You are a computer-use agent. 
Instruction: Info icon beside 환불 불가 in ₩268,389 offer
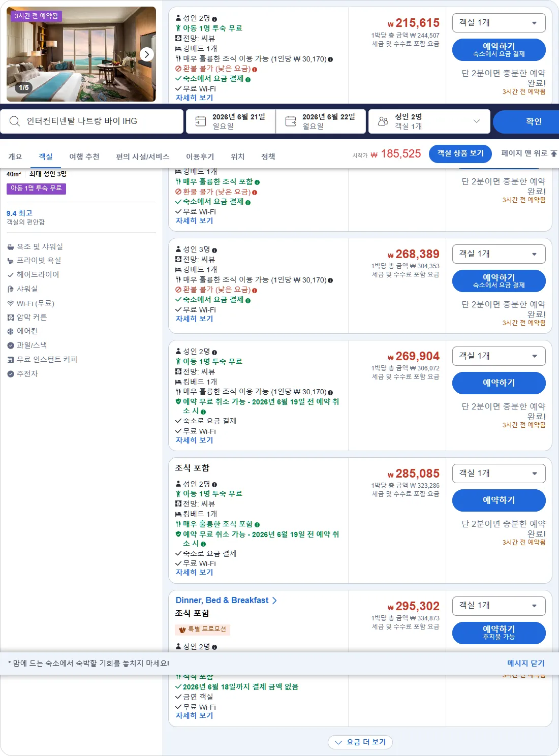point(255,291)
